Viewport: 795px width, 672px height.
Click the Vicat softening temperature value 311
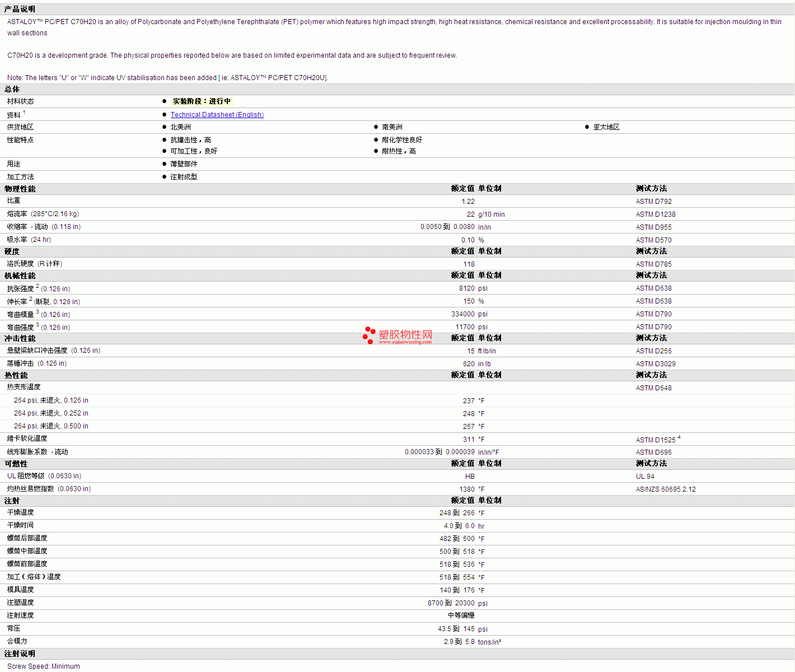click(x=469, y=440)
